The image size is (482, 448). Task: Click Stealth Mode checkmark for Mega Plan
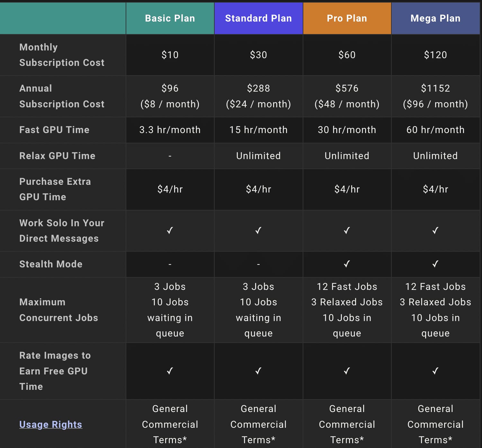point(435,264)
